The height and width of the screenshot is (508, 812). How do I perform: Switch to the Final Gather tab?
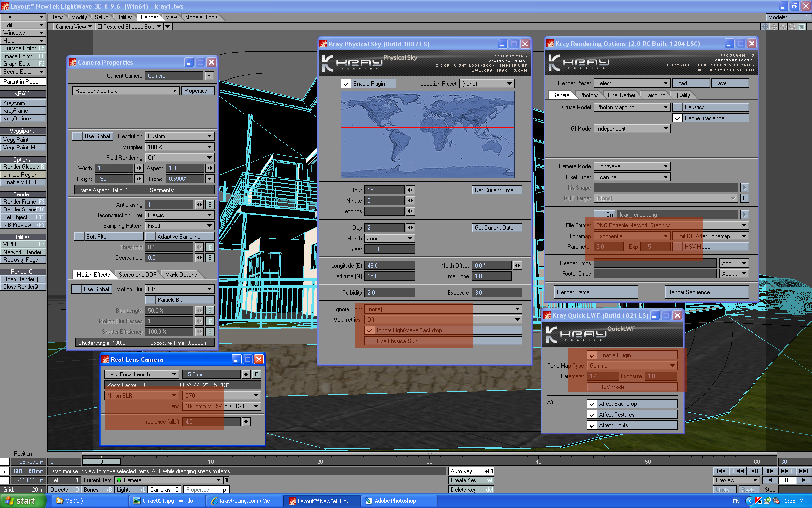point(621,95)
